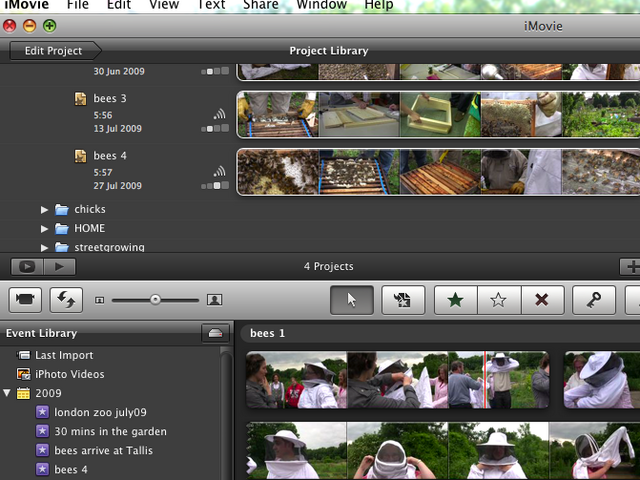Viewport: 640px width, 480px height.
Task: Click the Edit Project button
Action: (x=56, y=51)
